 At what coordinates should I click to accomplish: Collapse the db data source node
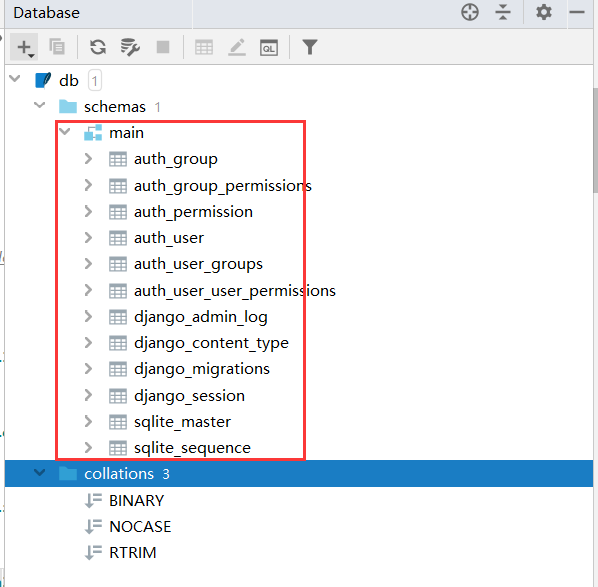pos(15,79)
